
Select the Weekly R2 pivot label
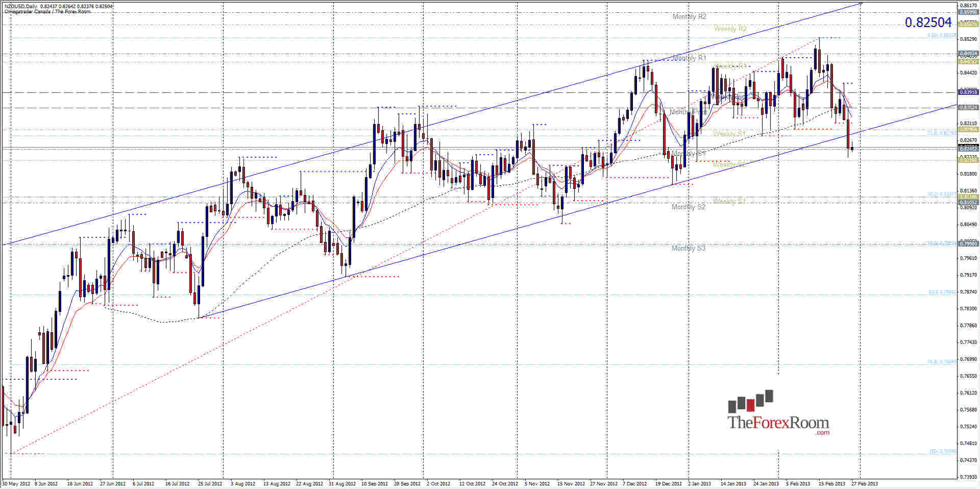pyautogui.click(x=730, y=29)
